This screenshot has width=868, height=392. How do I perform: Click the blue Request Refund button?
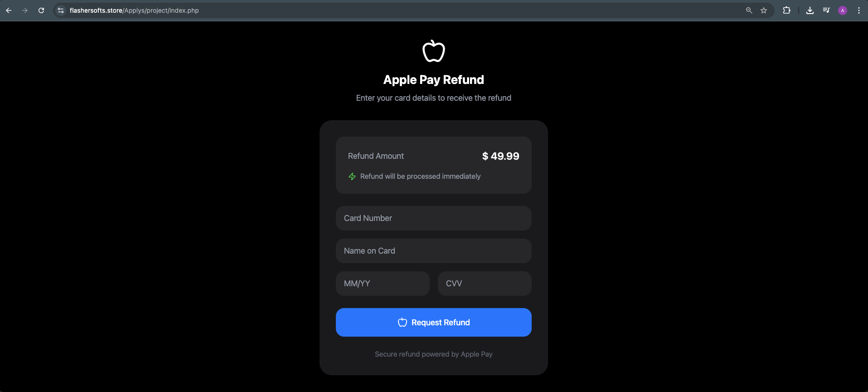pos(434,323)
